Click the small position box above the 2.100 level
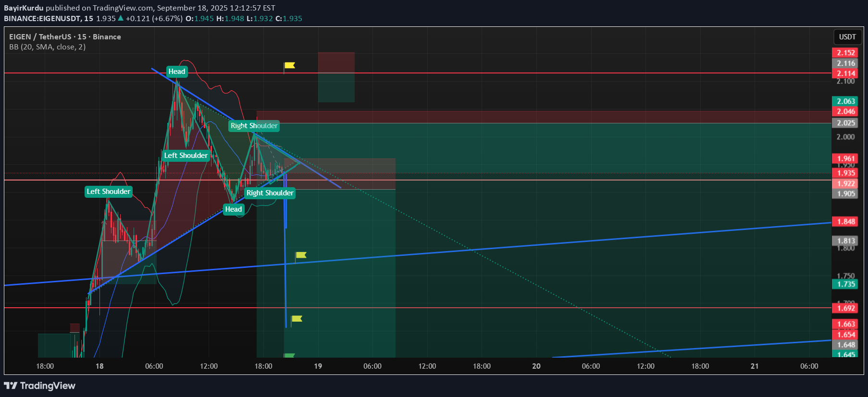 click(336, 77)
